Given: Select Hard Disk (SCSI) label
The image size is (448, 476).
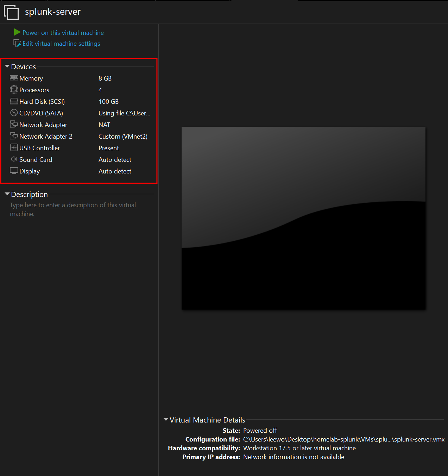Looking at the screenshot, I should (x=42, y=102).
